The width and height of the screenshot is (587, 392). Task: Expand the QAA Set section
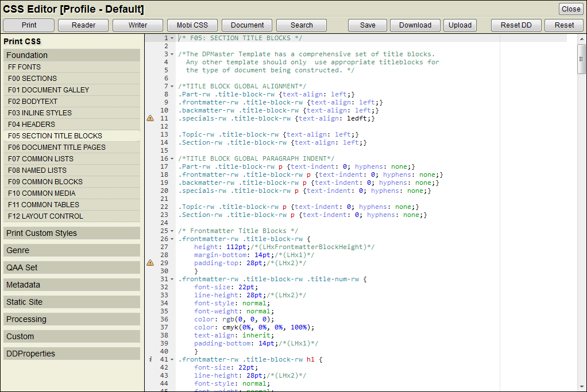click(72, 267)
